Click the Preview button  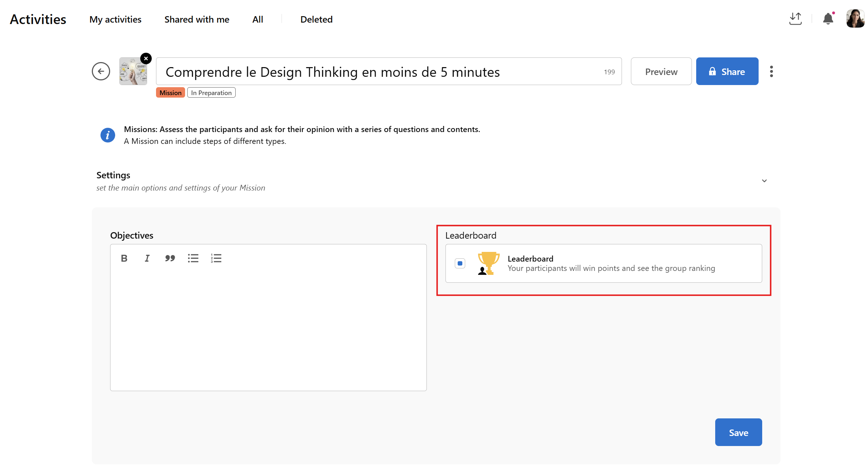pos(661,71)
